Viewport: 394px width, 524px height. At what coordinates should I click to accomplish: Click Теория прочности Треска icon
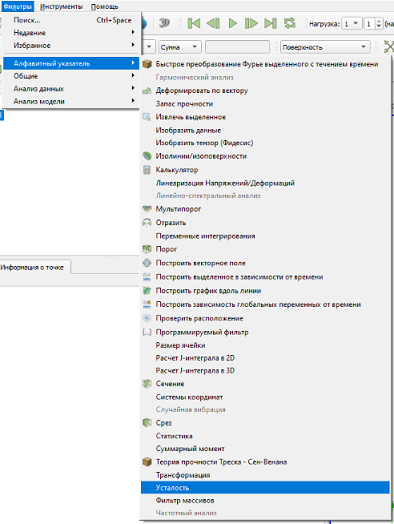pyautogui.click(x=147, y=462)
